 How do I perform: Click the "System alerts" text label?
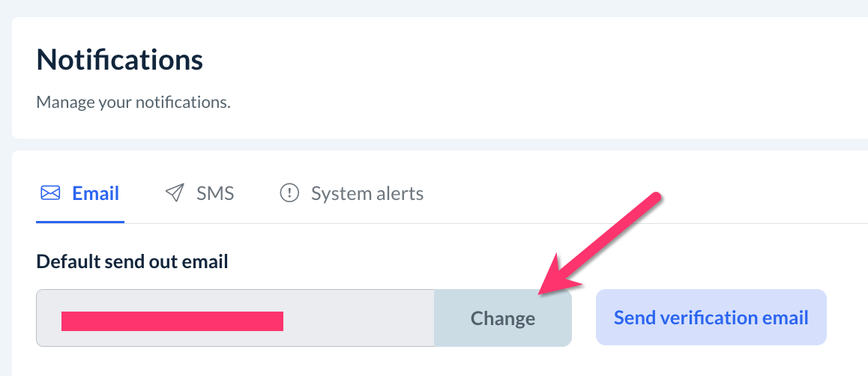pos(367,194)
